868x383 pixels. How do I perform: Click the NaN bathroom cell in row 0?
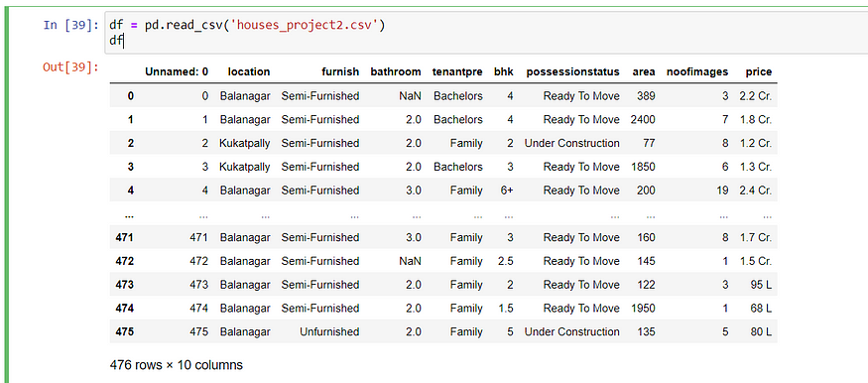click(x=411, y=96)
